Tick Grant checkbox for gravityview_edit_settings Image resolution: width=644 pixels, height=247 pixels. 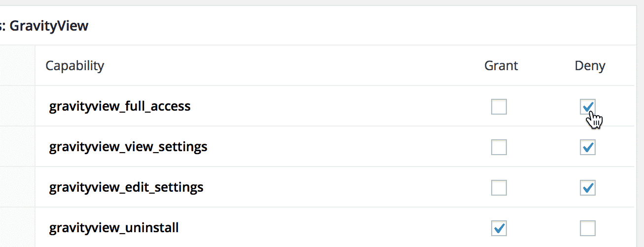499,188
